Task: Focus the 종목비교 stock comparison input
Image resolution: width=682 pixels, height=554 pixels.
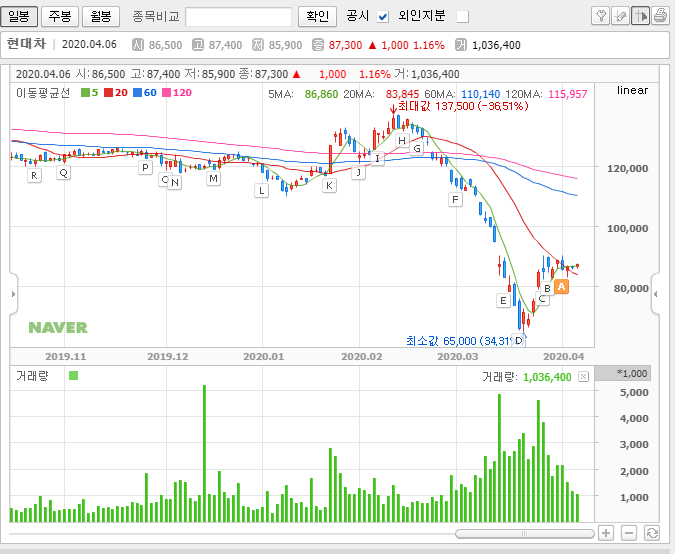Action: (x=238, y=17)
